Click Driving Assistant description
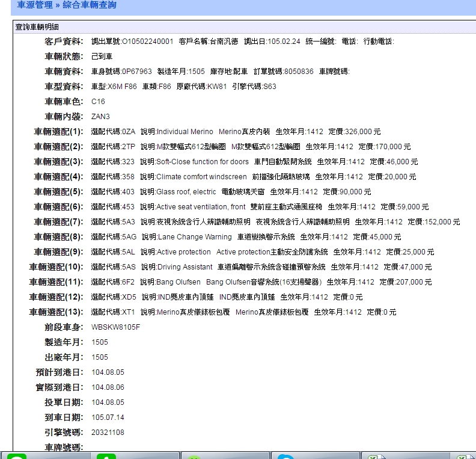The height and width of the screenshot is (459, 476). (x=185, y=267)
